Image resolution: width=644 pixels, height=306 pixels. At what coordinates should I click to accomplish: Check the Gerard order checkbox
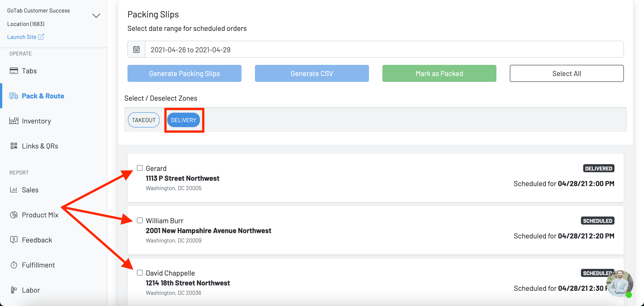click(x=140, y=168)
